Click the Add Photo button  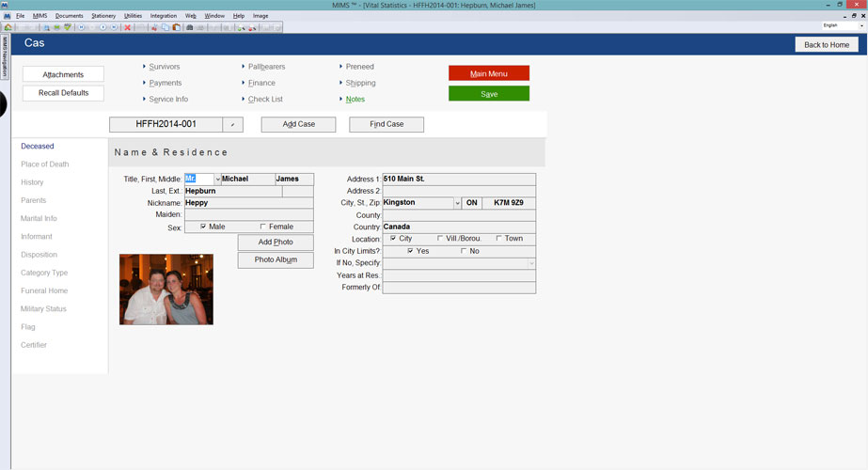click(x=276, y=242)
